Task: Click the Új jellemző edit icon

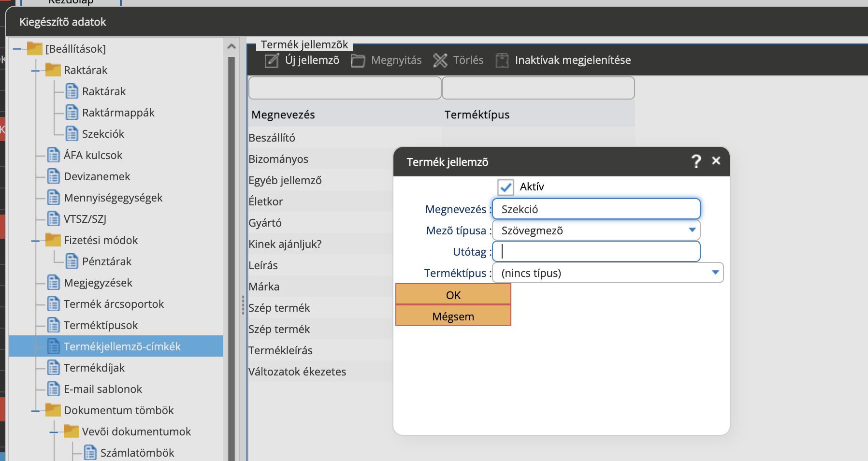Action: [x=272, y=60]
